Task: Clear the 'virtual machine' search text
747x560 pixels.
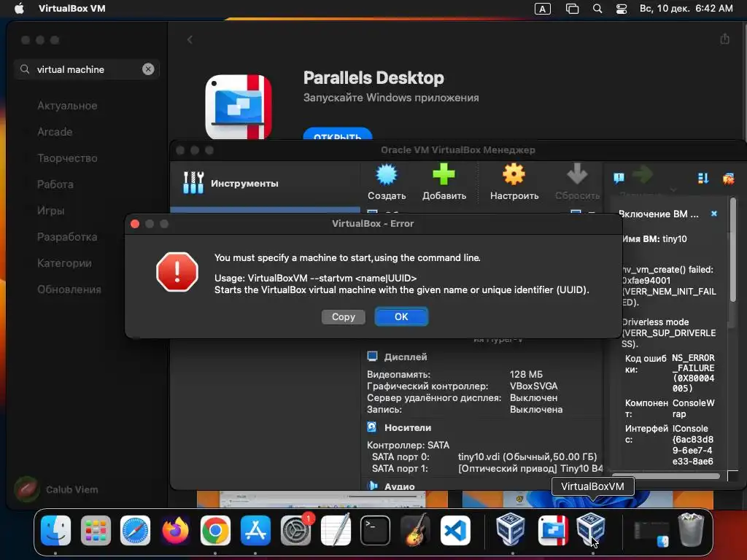Action: pyautogui.click(x=148, y=69)
